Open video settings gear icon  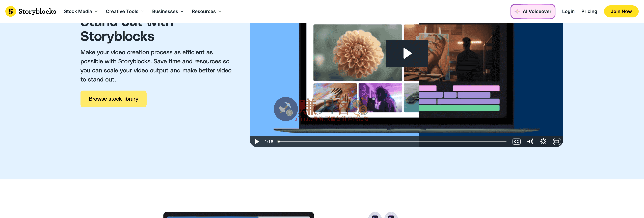[543, 142]
